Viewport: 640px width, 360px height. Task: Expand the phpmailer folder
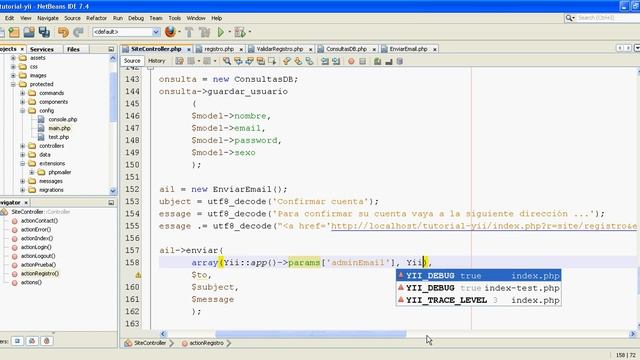pyautogui.click(x=31, y=172)
